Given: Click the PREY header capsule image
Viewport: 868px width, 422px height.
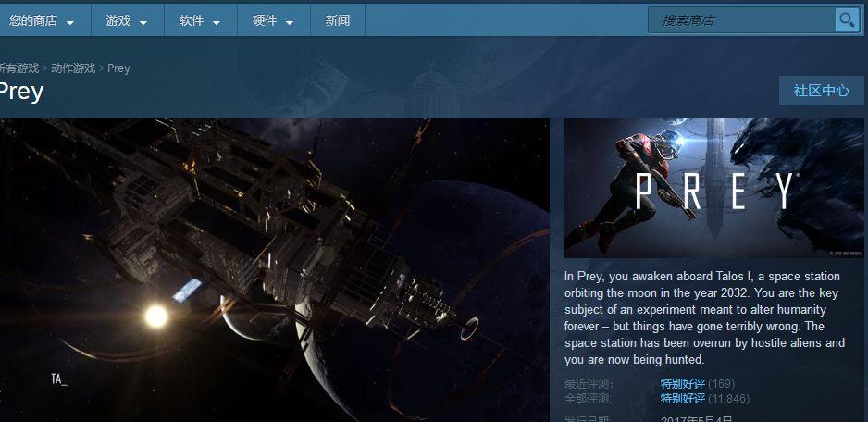Looking at the screenshot, I should (x=714, y=188).
